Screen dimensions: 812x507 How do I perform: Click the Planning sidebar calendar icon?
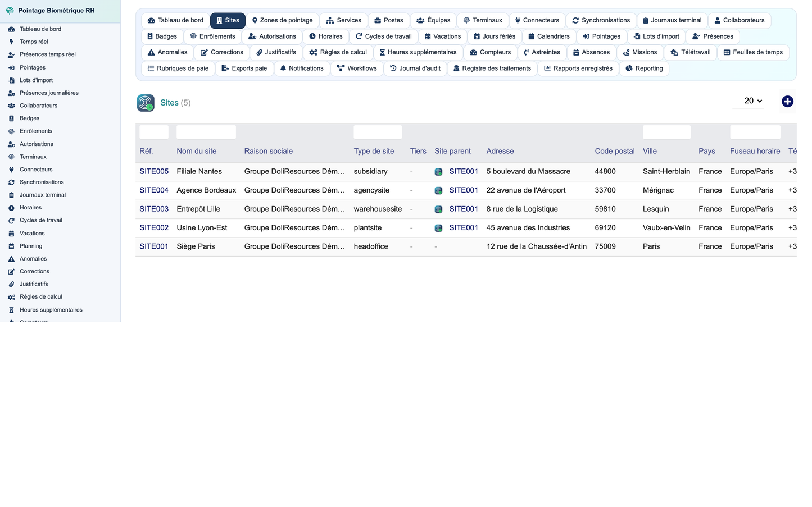point(11,246)
